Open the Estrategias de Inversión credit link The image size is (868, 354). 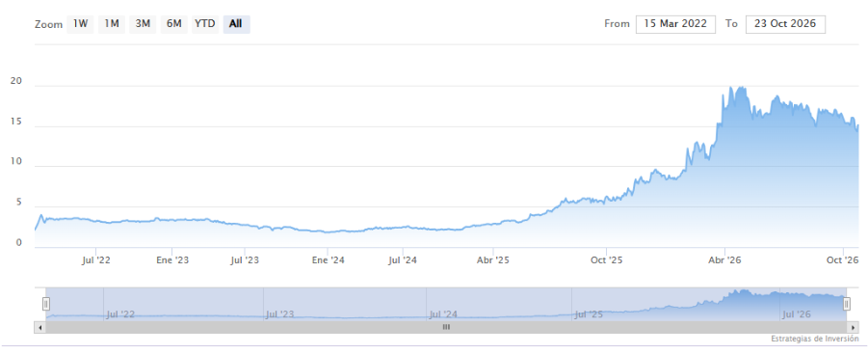(815, 339)
